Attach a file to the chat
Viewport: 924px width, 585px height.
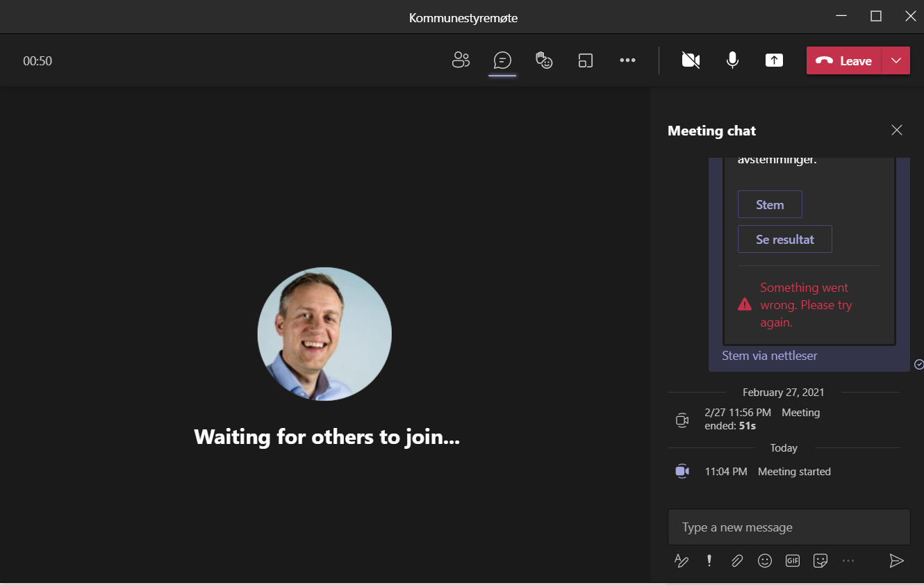pyautogui.click(x=737, y=561)
